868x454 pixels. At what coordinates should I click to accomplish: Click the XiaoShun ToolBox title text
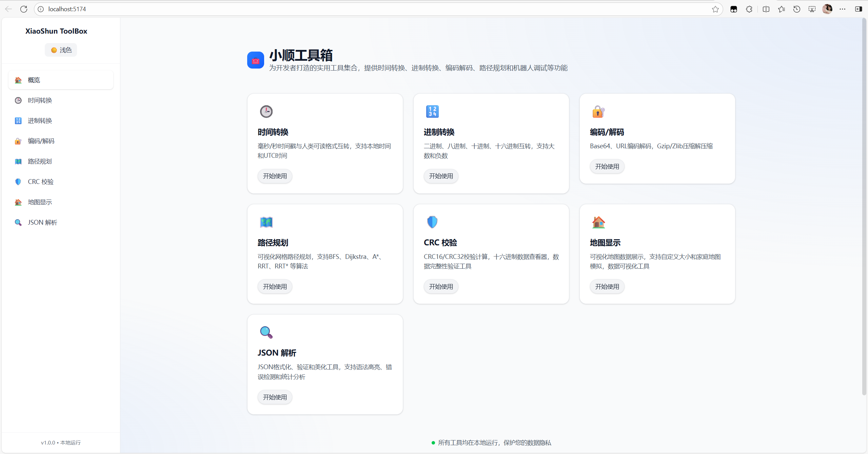[56, 31]
